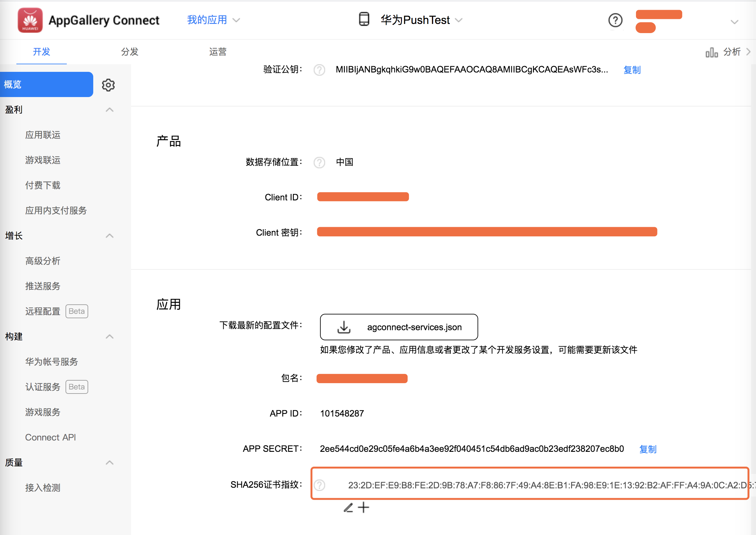
Task: Collapse the 构建 sidebar section
Action: (x=110, y=337)
